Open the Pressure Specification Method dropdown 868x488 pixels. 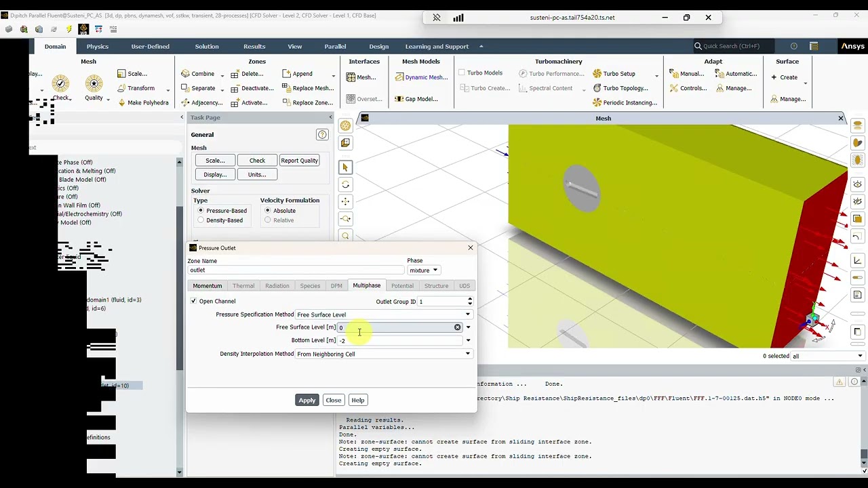383,314
